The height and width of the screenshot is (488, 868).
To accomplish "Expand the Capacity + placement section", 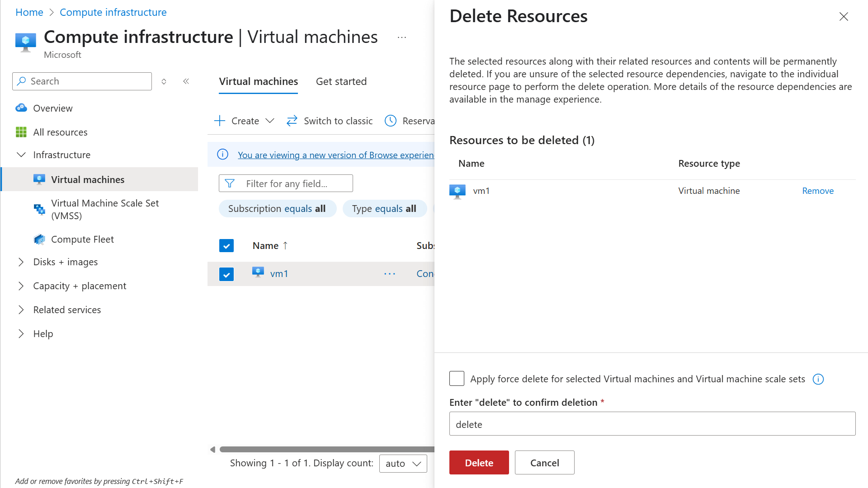I will point(21,286).
